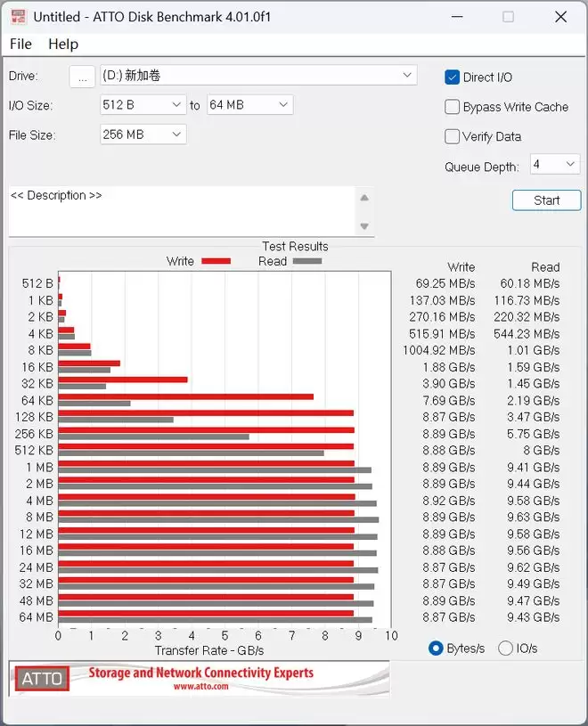Expand the Drive selection dropdown
Image resolution: width=588 pixels, height=726 pixels.
[407, 76]
